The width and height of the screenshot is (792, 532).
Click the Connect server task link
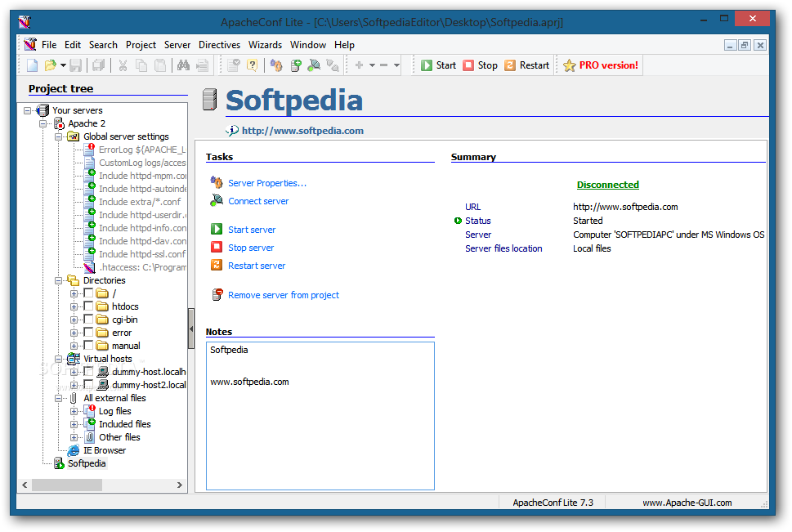(x=258, y=201)
